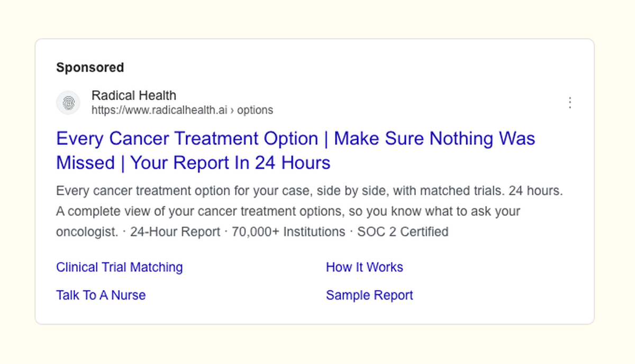Click the '24-Hour Report' callout text
This screenshot has width=635, height=364.
click(175, 232)
